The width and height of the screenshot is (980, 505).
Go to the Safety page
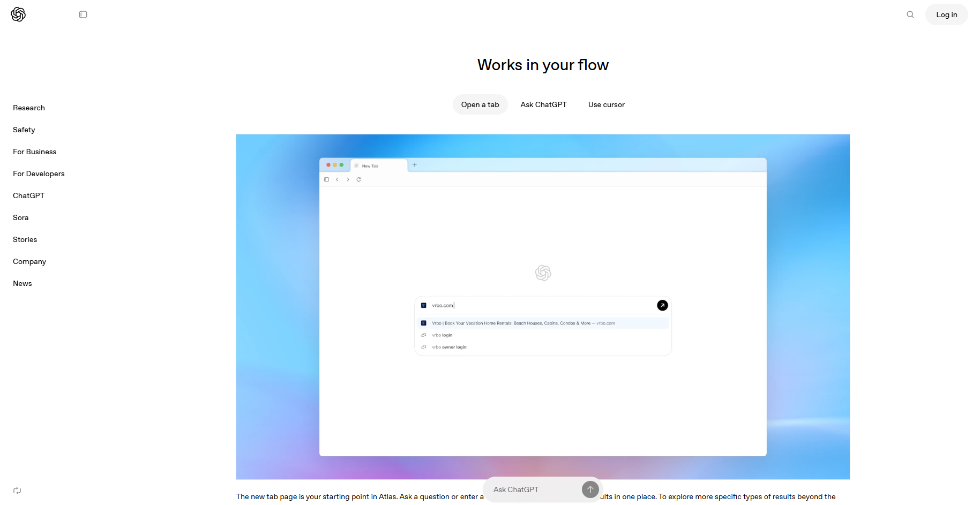[24, 130]
